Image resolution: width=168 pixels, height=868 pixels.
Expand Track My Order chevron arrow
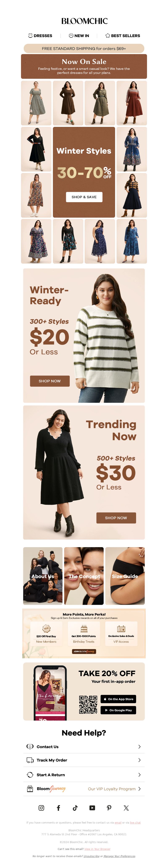(x=139, y=760)
